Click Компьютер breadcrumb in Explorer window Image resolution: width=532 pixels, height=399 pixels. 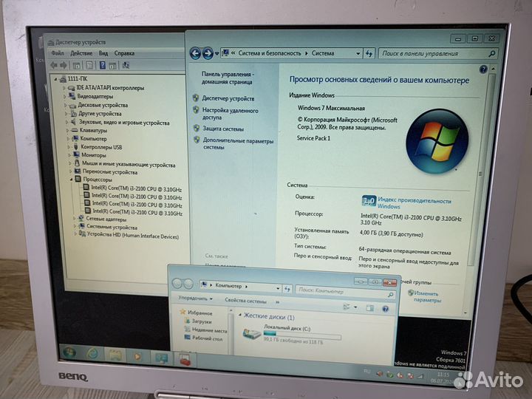[228, 286]
